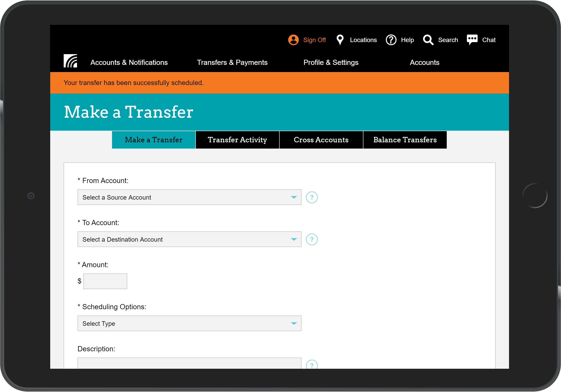Open help tooltip beside Description field
The image size is (561, 392).
tap(312, 365)
